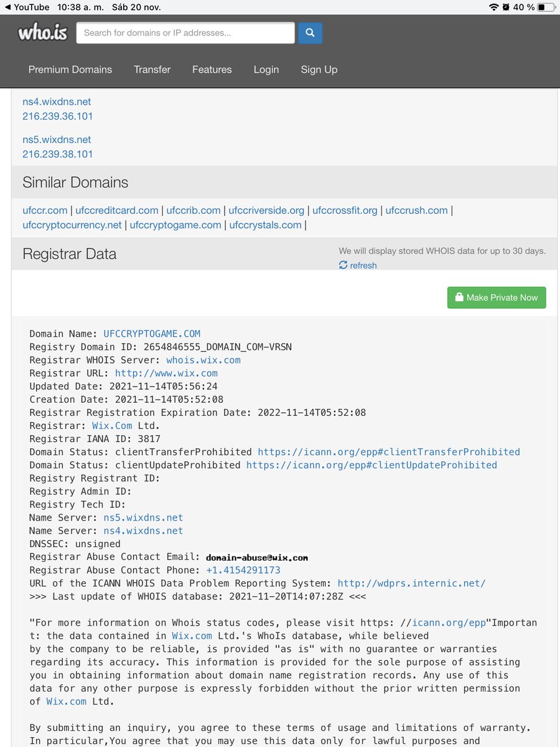Tap the Wi-Fi icon in status bar
Image resolution: width=560 pixels, height=747 pixels.
(494, 7)
